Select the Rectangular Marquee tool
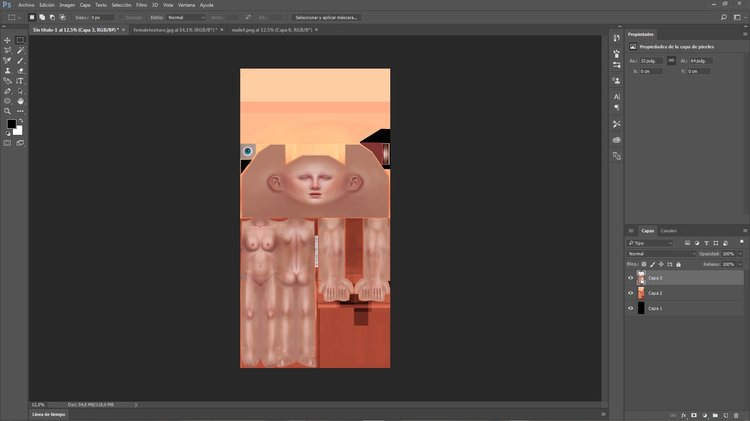Screen dimensions: 750x421 20,40
